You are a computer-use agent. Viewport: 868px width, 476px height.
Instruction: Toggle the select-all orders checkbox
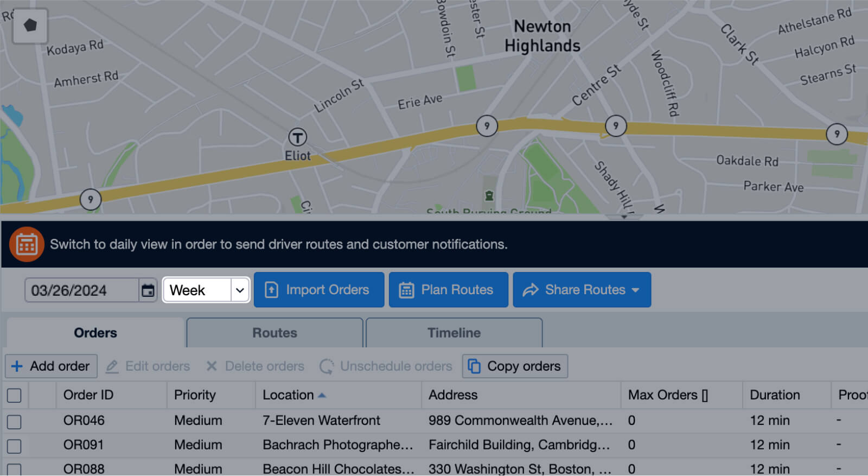coord(14,395)
